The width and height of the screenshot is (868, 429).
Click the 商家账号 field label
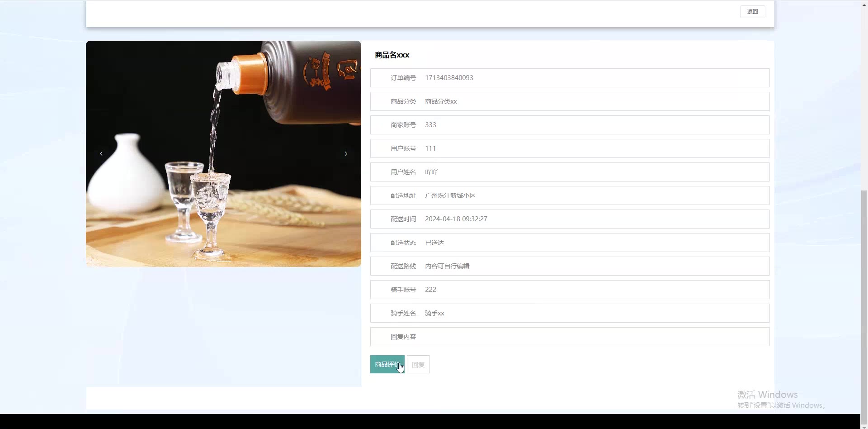[x=403, y=125]
